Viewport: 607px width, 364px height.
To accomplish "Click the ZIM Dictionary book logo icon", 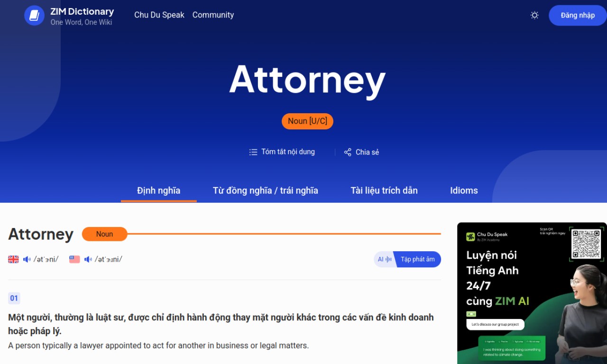I will pyautogui.click(x=34, y=16).
